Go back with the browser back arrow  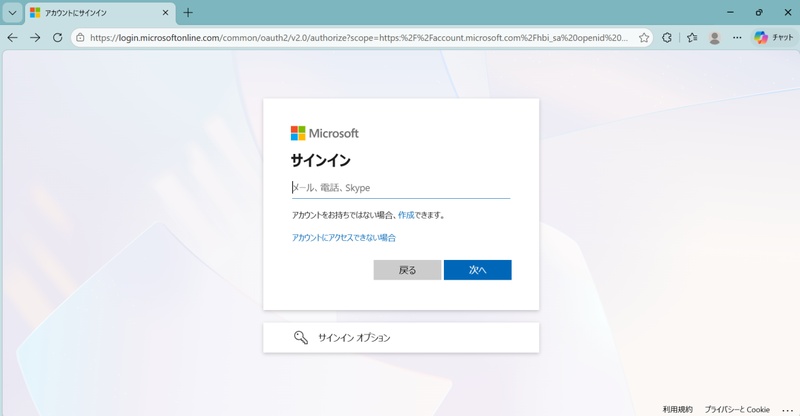point(13,37)
